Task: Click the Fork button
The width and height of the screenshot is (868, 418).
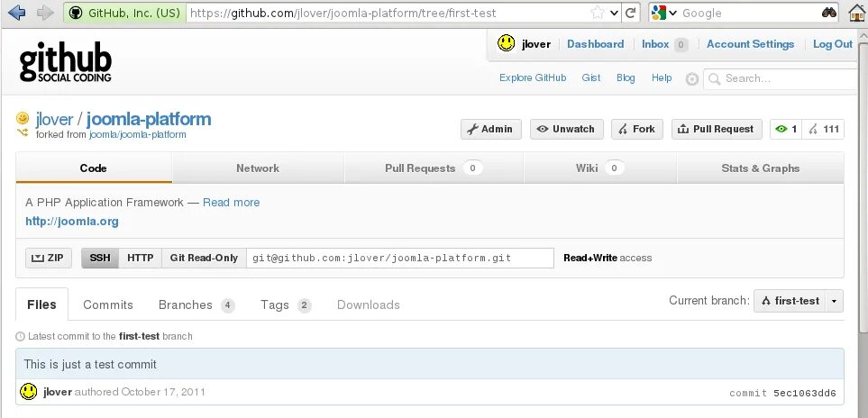Action: 637,130
